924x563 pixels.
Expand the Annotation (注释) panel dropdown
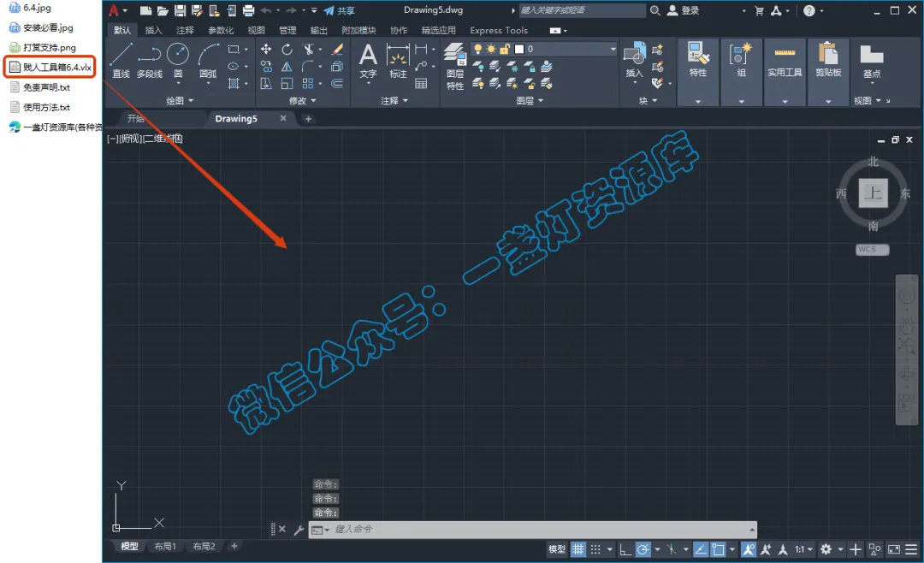click(x=394, y=101)
